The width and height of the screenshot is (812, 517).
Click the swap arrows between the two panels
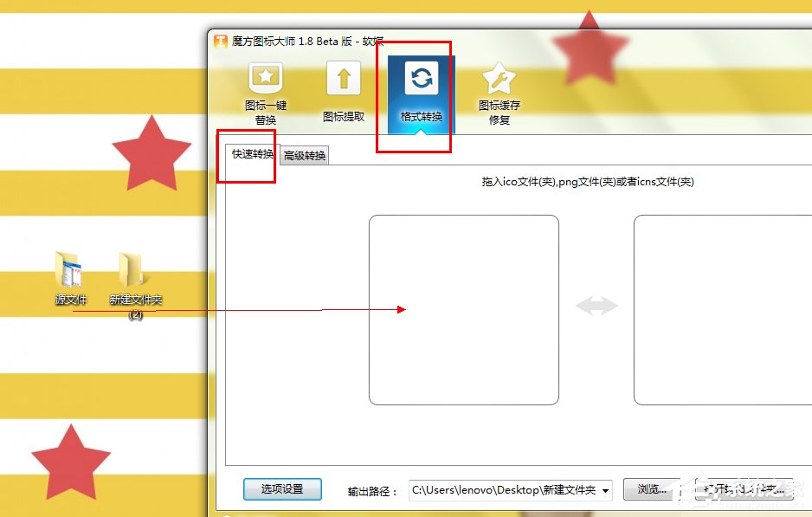[596, 305]
